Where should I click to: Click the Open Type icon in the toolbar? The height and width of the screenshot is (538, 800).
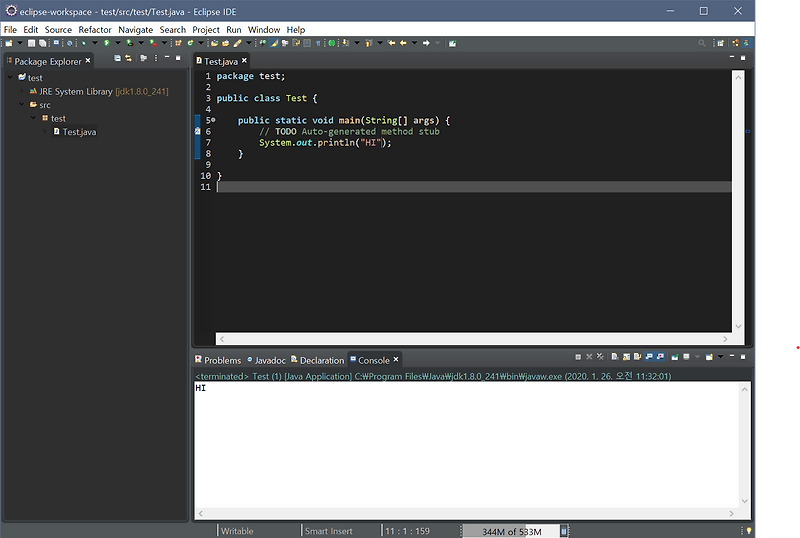pyautogui.click(x=215, y=43)
